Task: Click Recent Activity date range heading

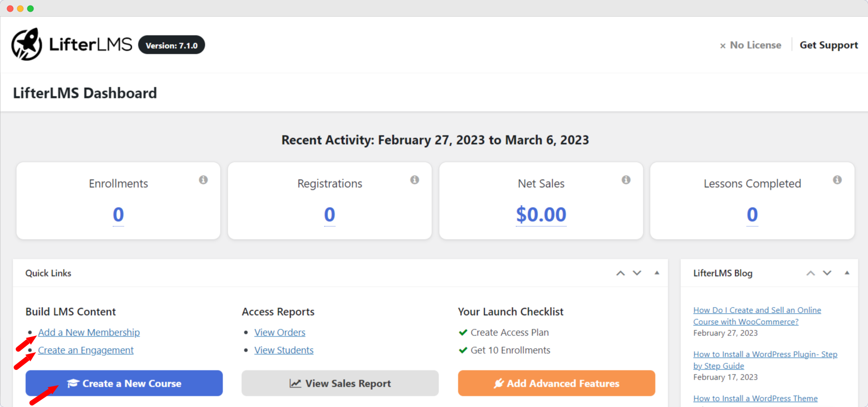Action: click(x=435, y=140)
